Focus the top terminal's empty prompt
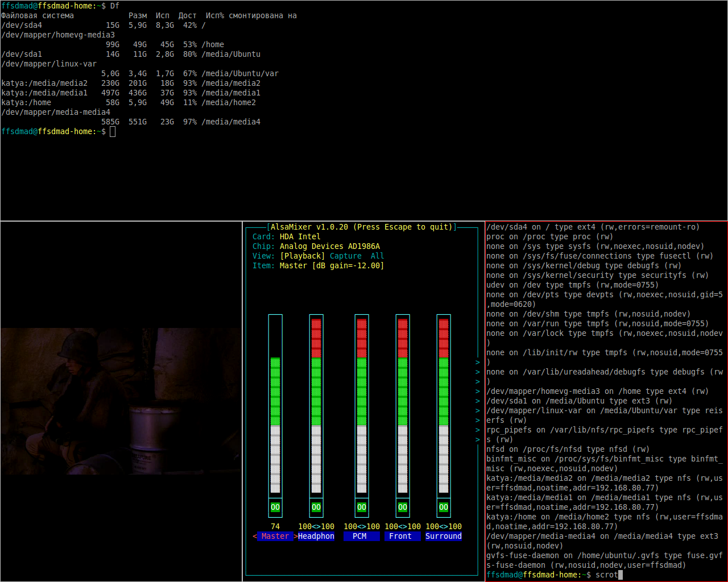 (x=113, y=132)
